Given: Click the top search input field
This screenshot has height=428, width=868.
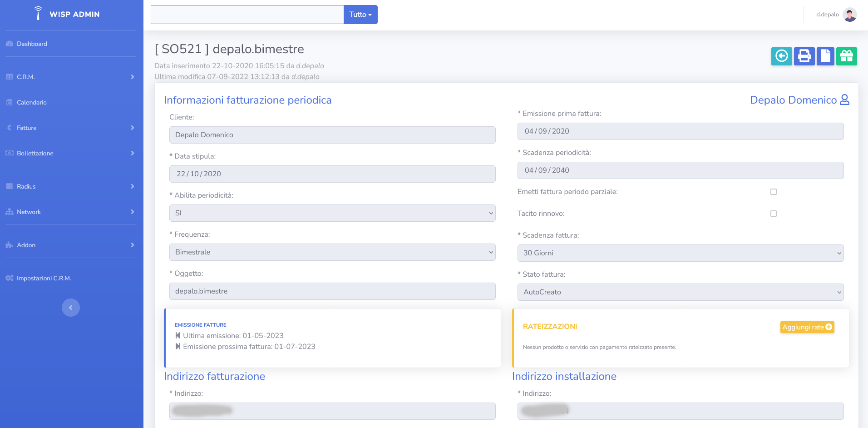Looking at the screenshot, I should [247, 15].
